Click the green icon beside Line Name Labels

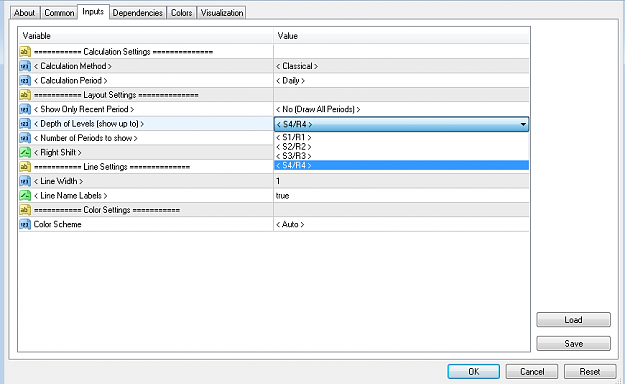(25, 195)
